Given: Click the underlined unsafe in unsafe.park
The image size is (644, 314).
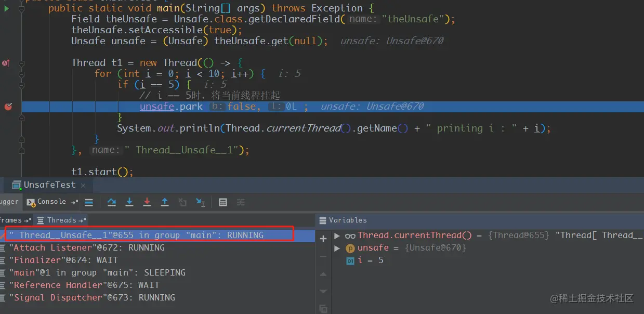Looking at the screenshot, I should point(157,107).
